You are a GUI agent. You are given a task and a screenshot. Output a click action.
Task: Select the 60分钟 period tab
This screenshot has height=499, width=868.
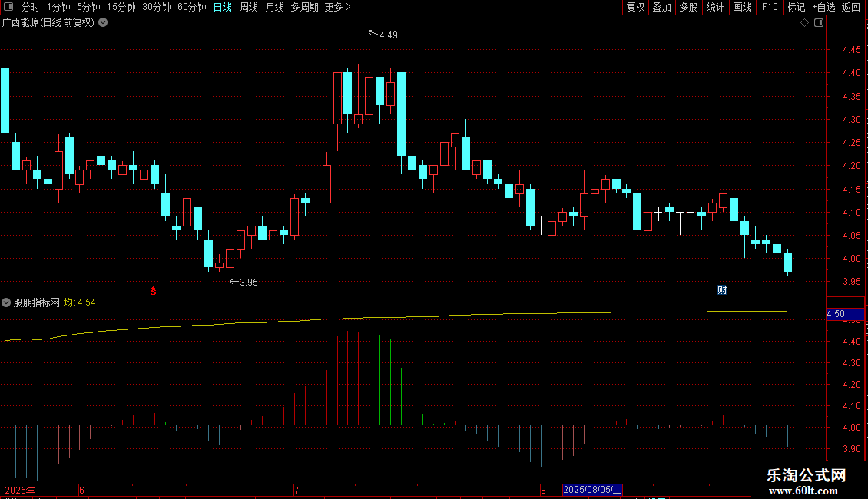click(192, 7)
